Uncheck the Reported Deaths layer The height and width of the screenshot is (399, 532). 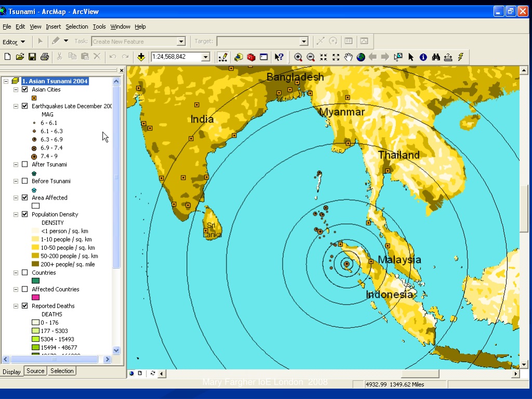(25, 305)
